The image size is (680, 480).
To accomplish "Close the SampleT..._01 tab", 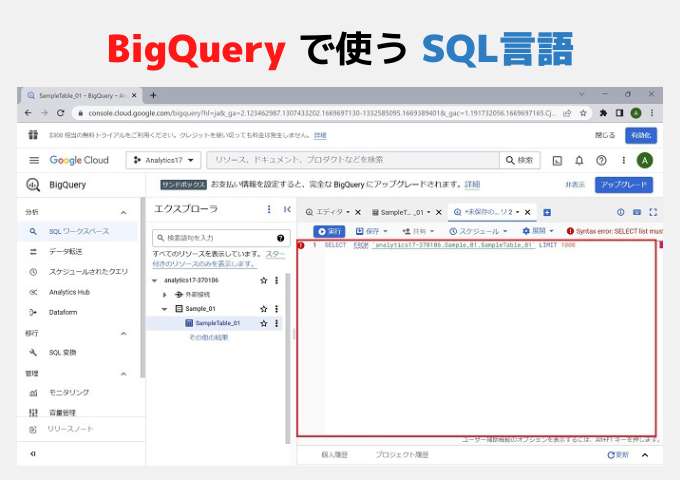I will coord(438,212).
